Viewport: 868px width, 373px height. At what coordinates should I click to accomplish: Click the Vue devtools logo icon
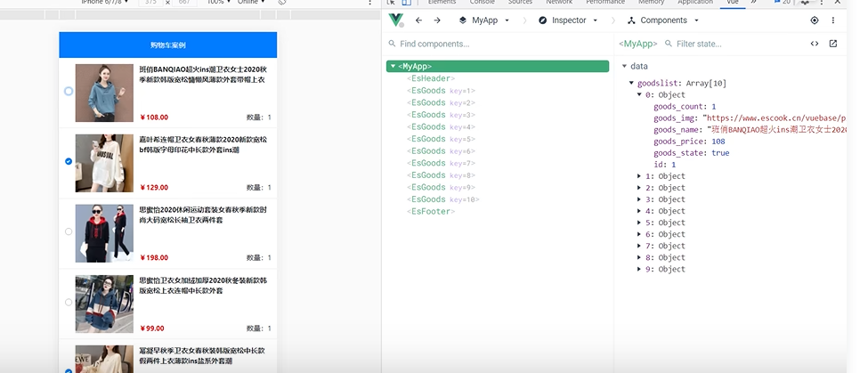396,20
